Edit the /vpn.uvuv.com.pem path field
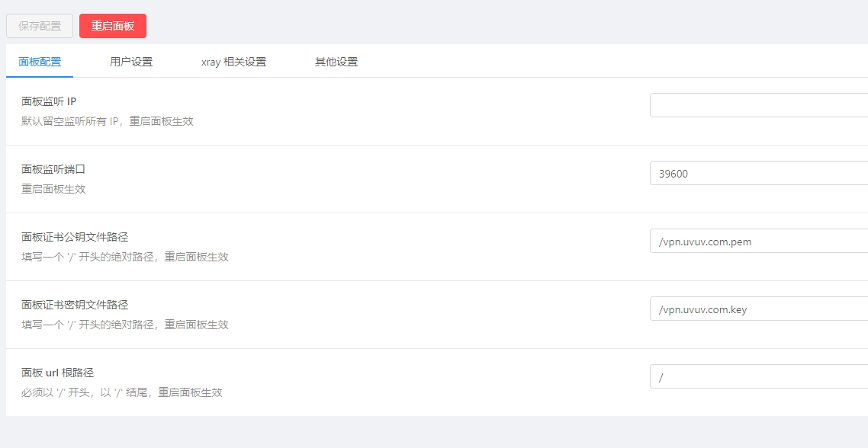Screen dimensions: 868x448 coord(758,241)
